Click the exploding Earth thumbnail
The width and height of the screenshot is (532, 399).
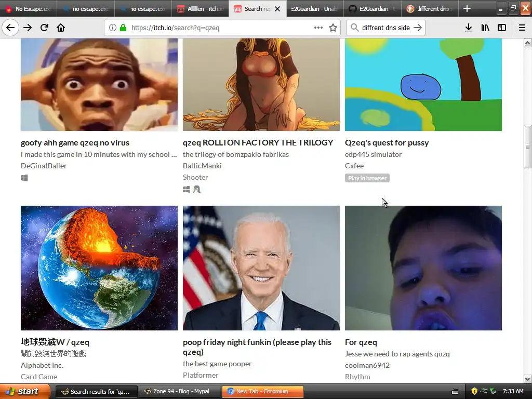[x=99, y=268]
